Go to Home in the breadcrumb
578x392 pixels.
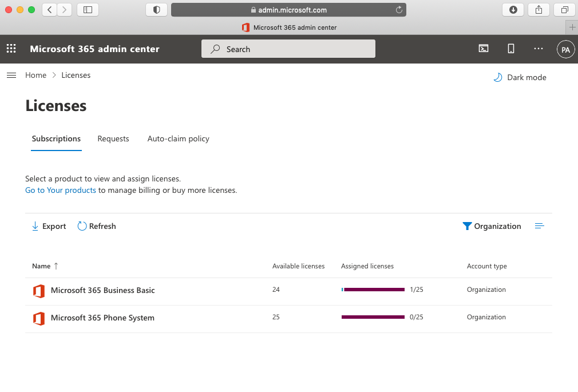(x=35, y=76)
